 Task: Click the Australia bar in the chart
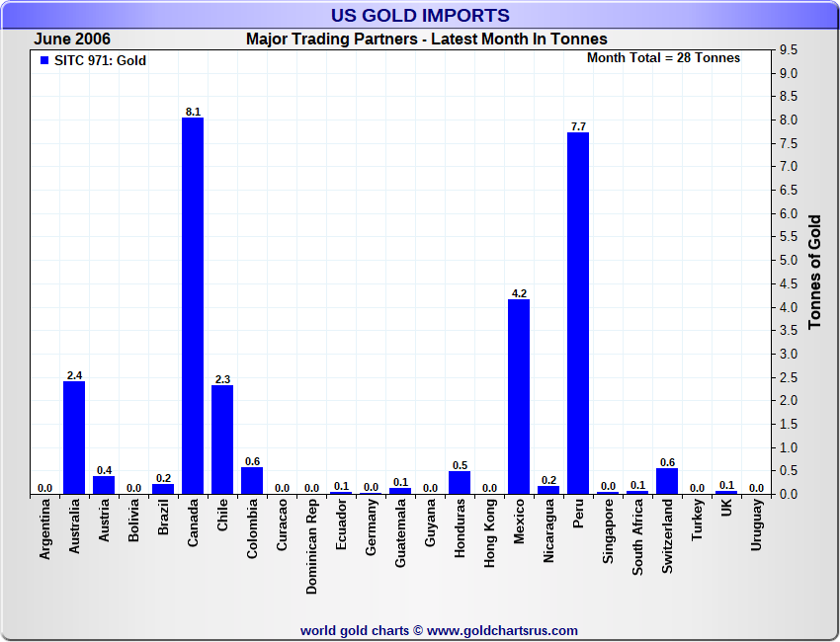74,438
